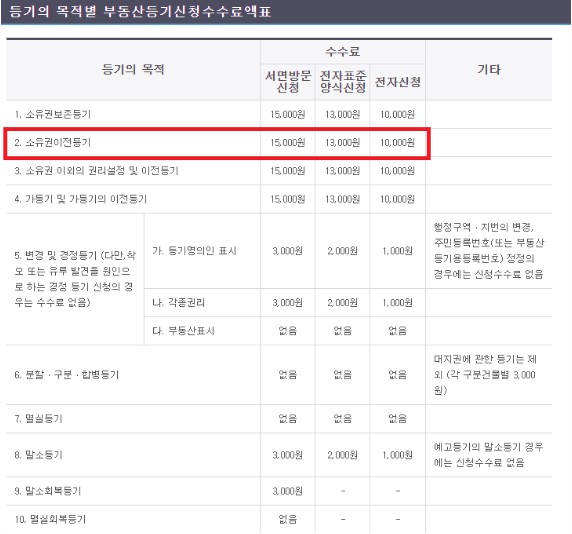Select sub-row '나. 각종권리'
The width and height of the screenshot is (572, 534).
pos(179,302)
